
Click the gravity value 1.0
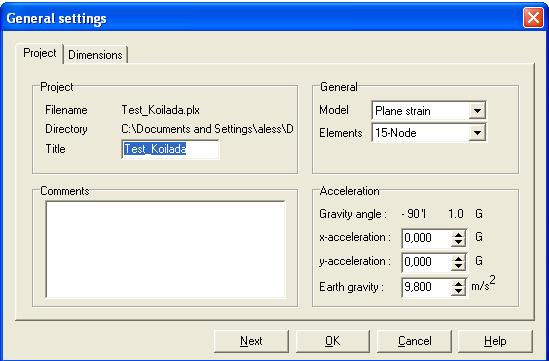pyautogui.click(x=456, y=214)
